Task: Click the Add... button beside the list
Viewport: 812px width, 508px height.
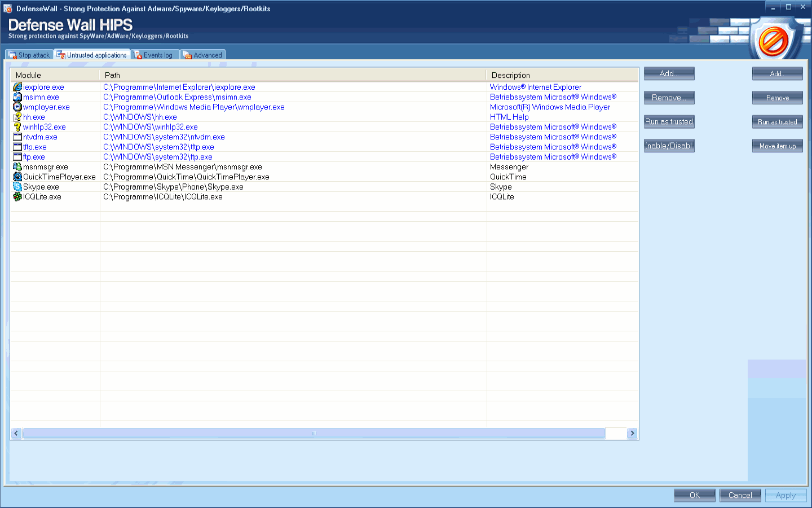Action: click(x=669, y=74)
